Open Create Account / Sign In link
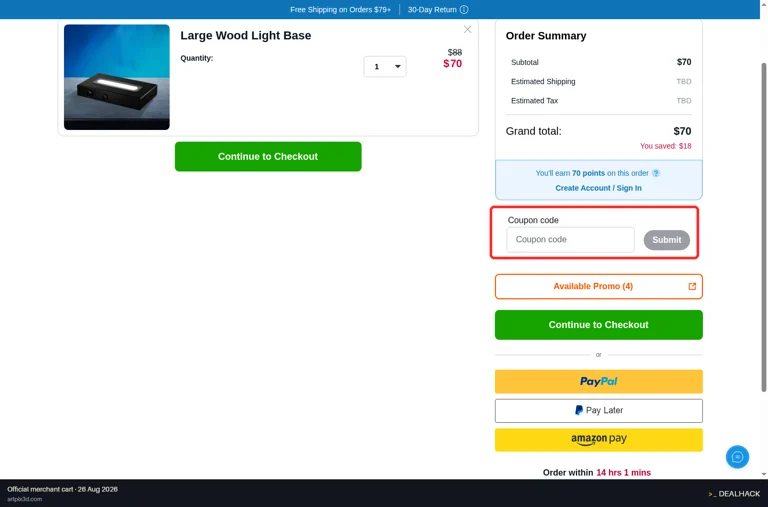The height and width of the screenshot is (507, 768). coord(598,188)
